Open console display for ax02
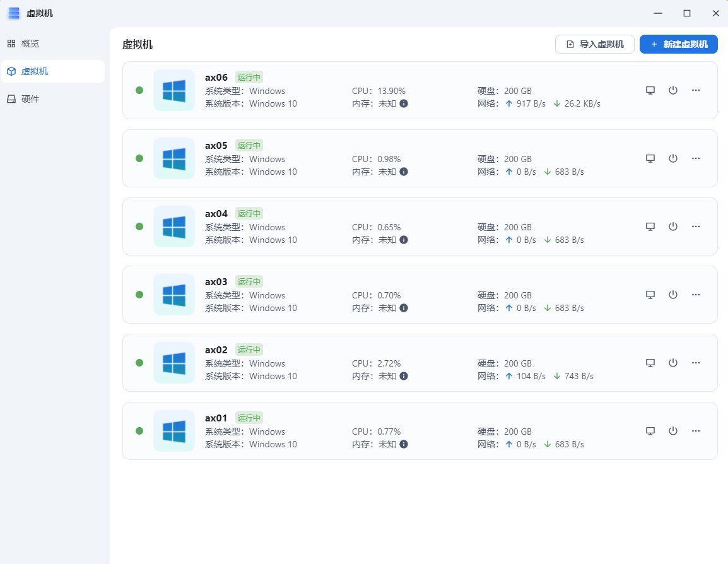The width and height of the screenshot is (728, 564). tap(650, 363)
